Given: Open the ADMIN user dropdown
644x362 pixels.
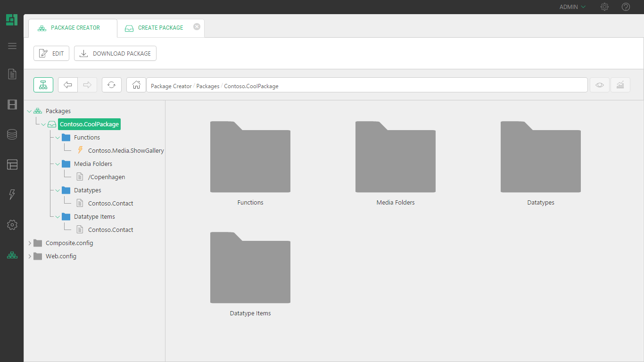Looking at the screenshot, I should [x=572, y=7].
